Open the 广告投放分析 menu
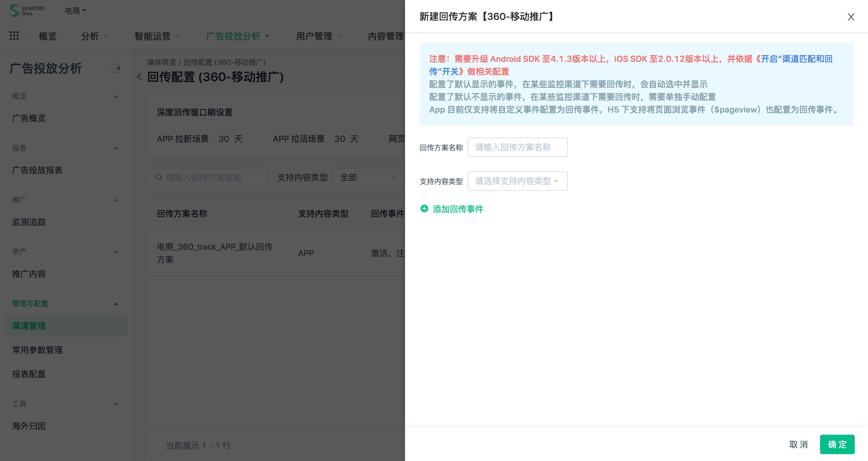Image resolution: width=868 pixels, height=461 pixels. point(237,36)
